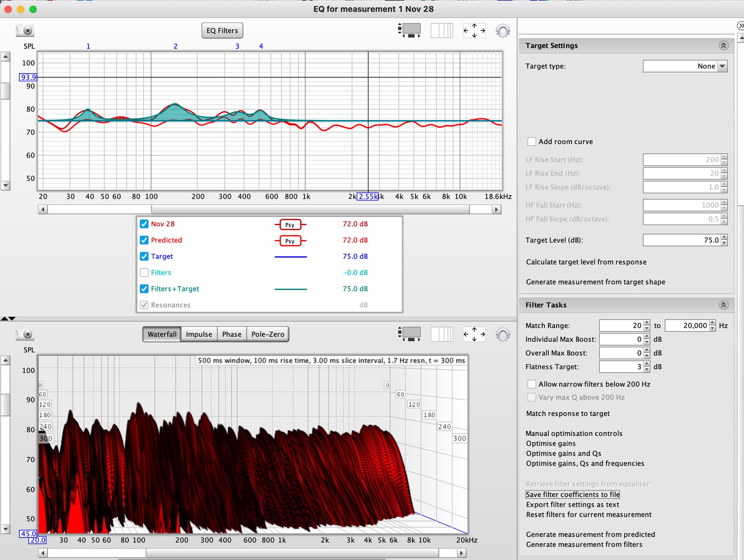Click the capture camera icon above EQ graph
744x560 pixels.
click(x=25, y=30)
